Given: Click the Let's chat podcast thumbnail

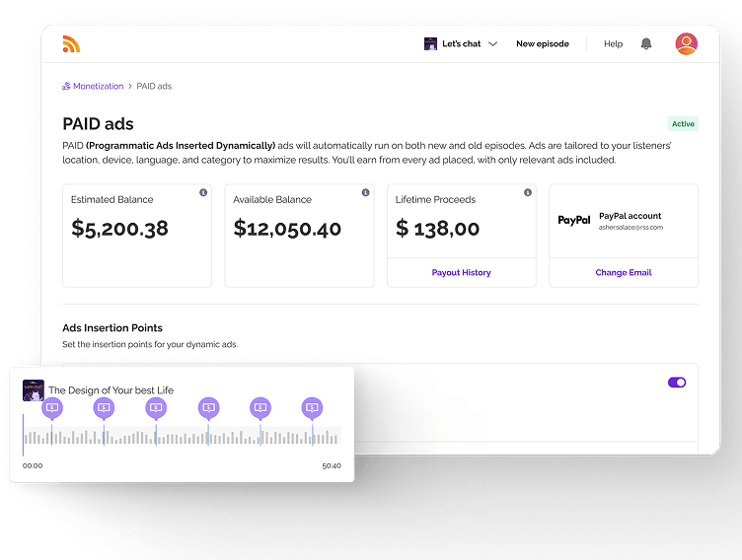Looking at the screenshot, I should click(x=430, y=43).
